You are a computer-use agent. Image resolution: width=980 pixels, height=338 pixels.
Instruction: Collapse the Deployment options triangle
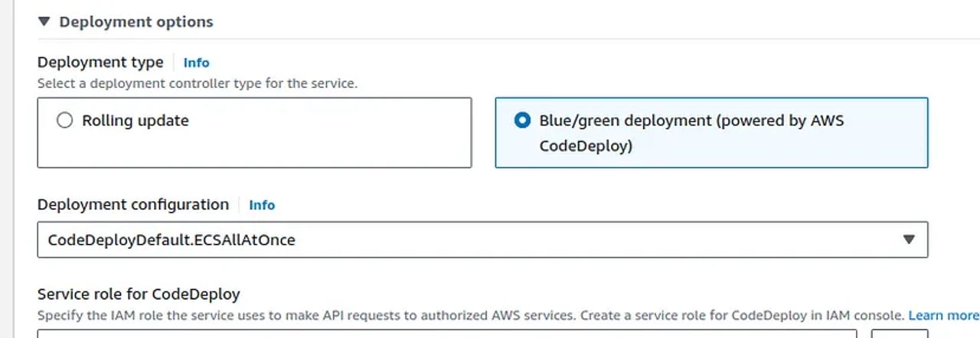click(44, 22)
